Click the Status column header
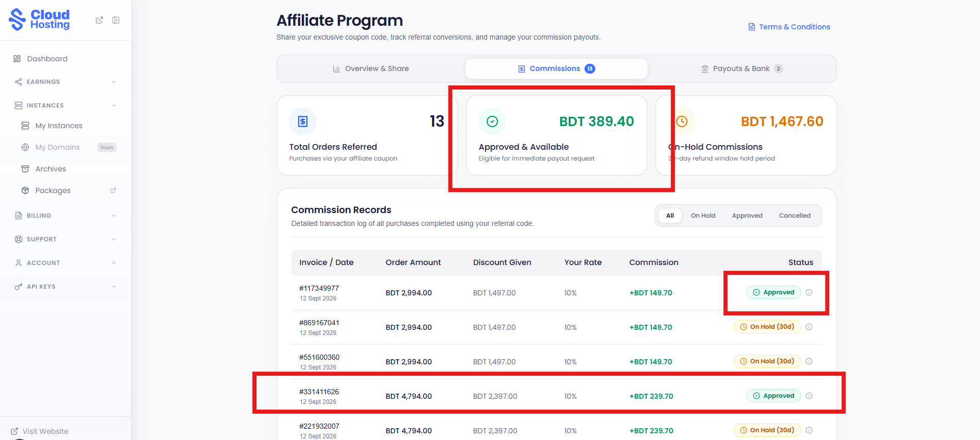 click(x=801, y=262)
